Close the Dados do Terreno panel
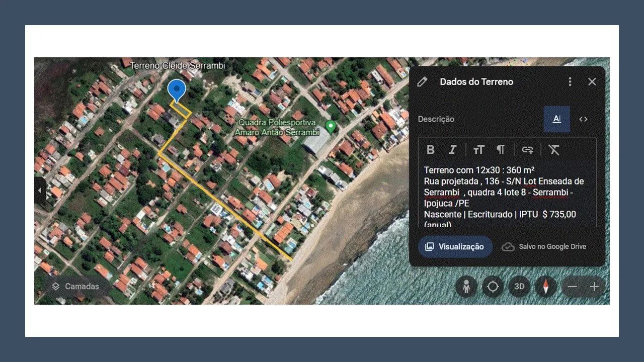 [592, 81]
